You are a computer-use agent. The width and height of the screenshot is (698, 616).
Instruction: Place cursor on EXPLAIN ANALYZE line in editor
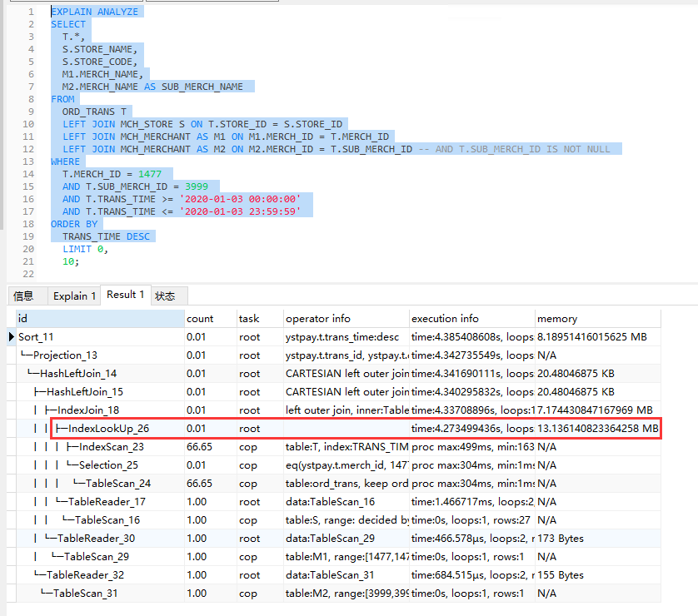[95, 12]
